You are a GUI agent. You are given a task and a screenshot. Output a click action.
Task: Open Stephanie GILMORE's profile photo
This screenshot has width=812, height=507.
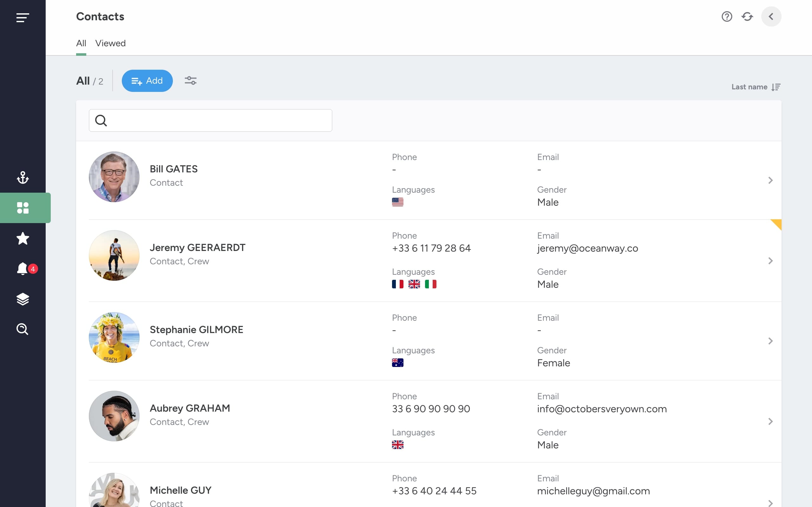[114, 337]
